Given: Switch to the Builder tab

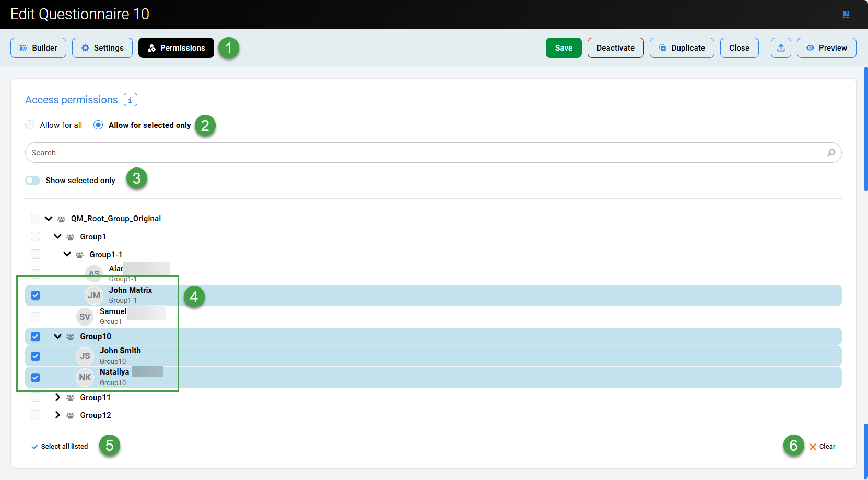Looking at the screenshot, I should click(39, 48).
